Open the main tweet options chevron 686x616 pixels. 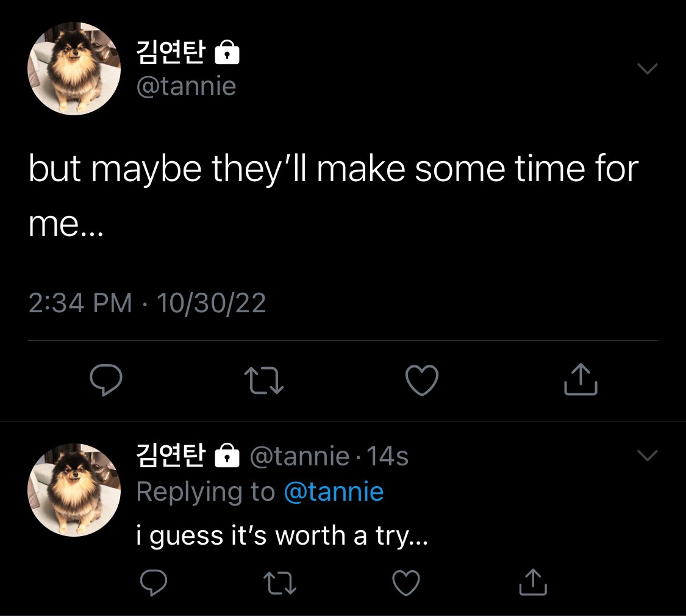tap(648, 69)
